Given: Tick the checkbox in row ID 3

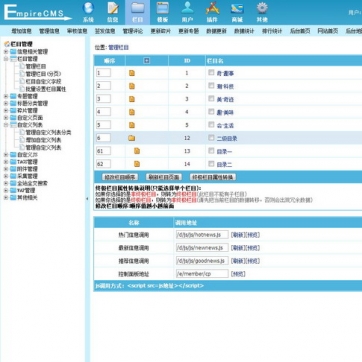Looking at the screenshot, I should pyautogui.click(x=211, y=99).
